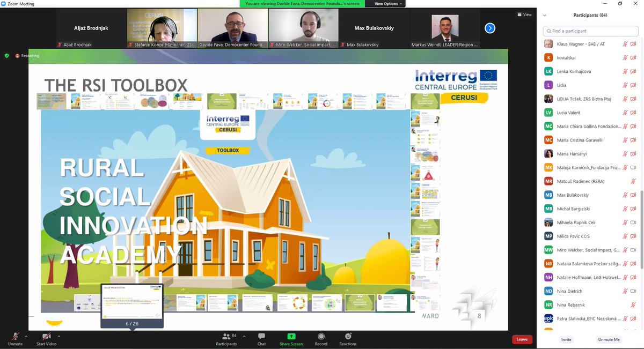Click the Recording indicator

27,55
